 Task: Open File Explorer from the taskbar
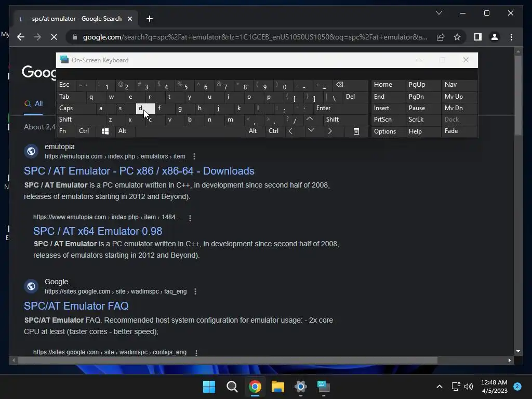pos(278,387)
